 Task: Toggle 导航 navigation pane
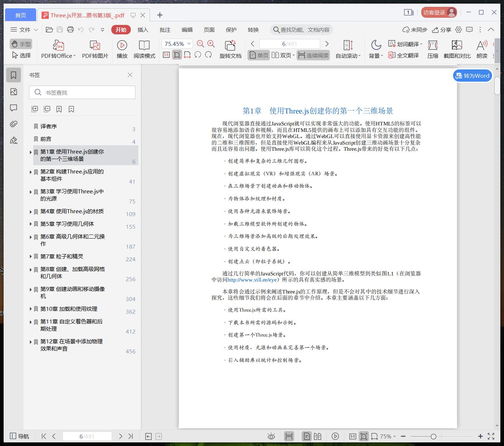pos(20,436)
